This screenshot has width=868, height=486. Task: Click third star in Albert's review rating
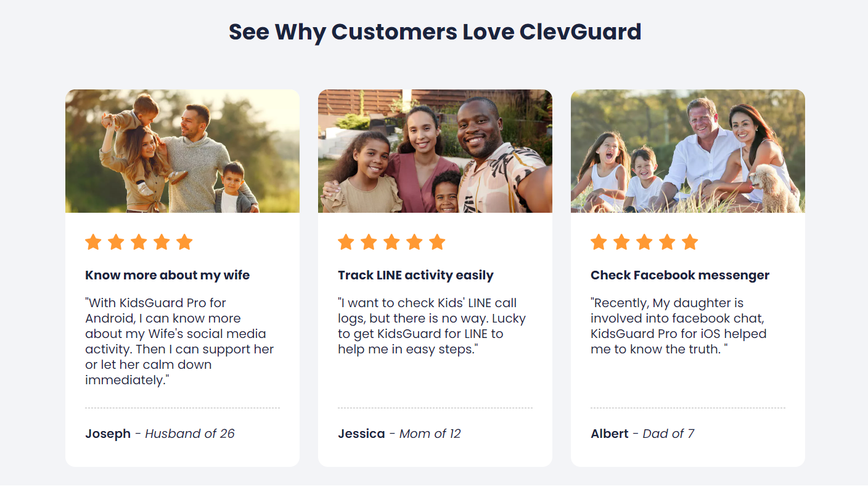[644, 242]
